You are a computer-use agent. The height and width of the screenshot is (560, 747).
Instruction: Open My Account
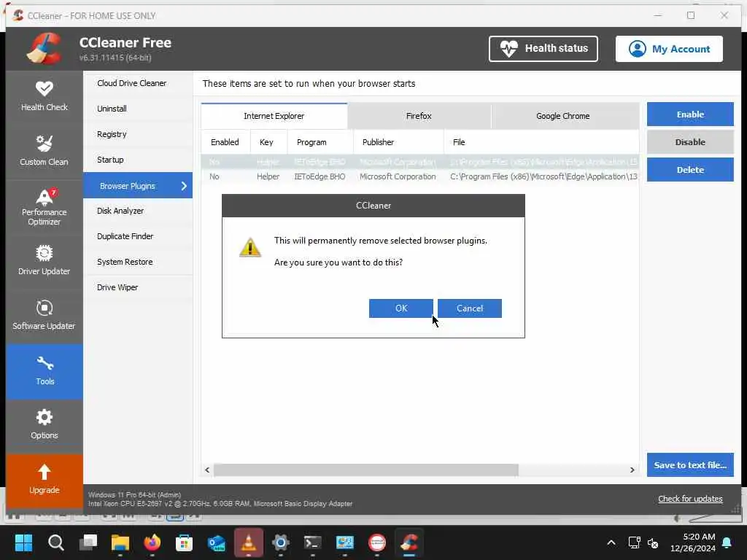point(669,49)
